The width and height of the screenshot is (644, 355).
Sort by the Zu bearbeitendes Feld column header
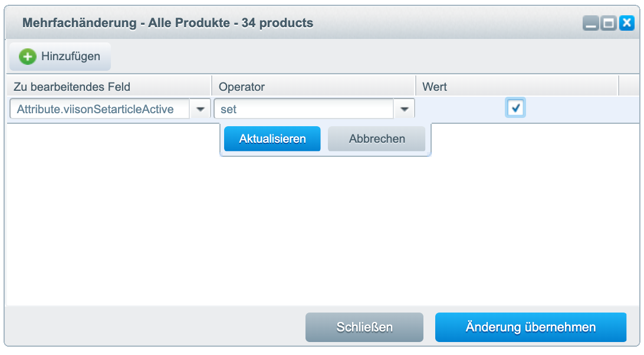coord(109,87)
